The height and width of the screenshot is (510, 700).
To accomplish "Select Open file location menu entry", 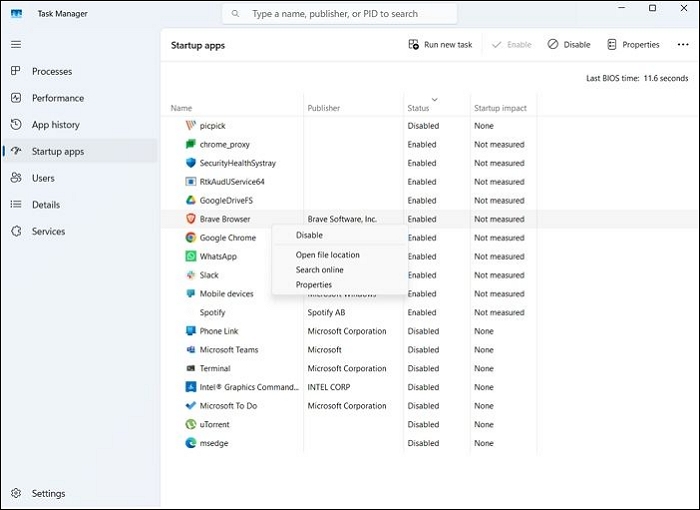I will point(327,255).
